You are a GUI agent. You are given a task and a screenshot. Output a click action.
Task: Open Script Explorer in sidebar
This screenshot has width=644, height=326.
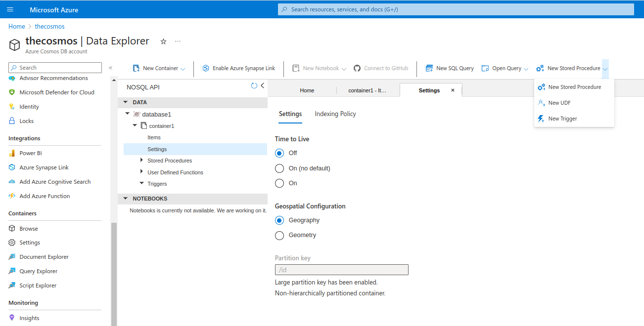tap(38, 285)
